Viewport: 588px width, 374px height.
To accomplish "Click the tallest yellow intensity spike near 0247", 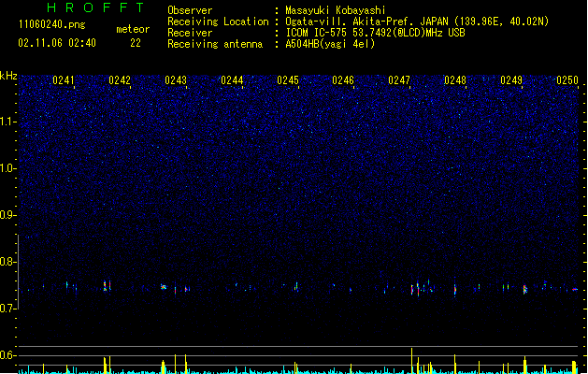I will (411, 361).
